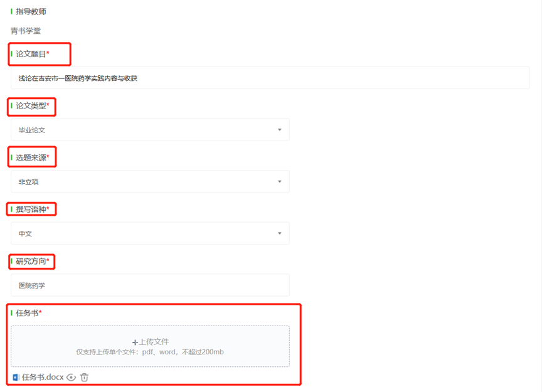Image resolution: width=542 pixels, height=392 pixels.
Task: Click the 指导教师 heading label
Action: pos(31,12)
